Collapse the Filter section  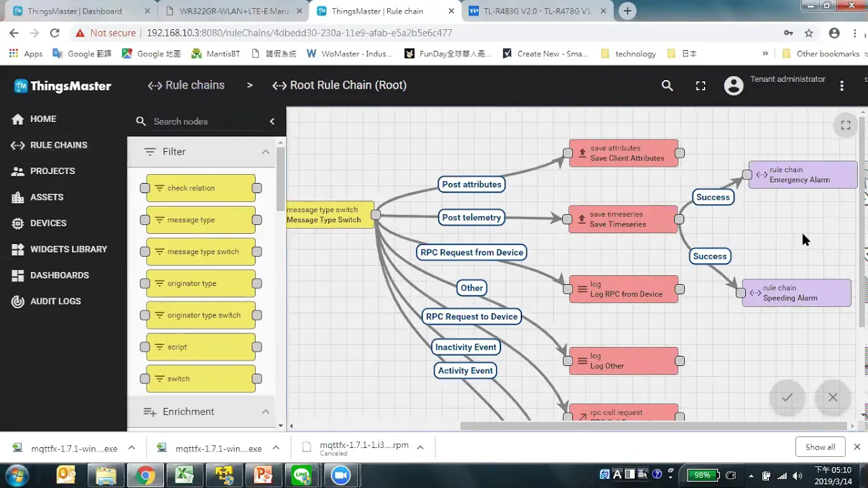pos(265,152)
